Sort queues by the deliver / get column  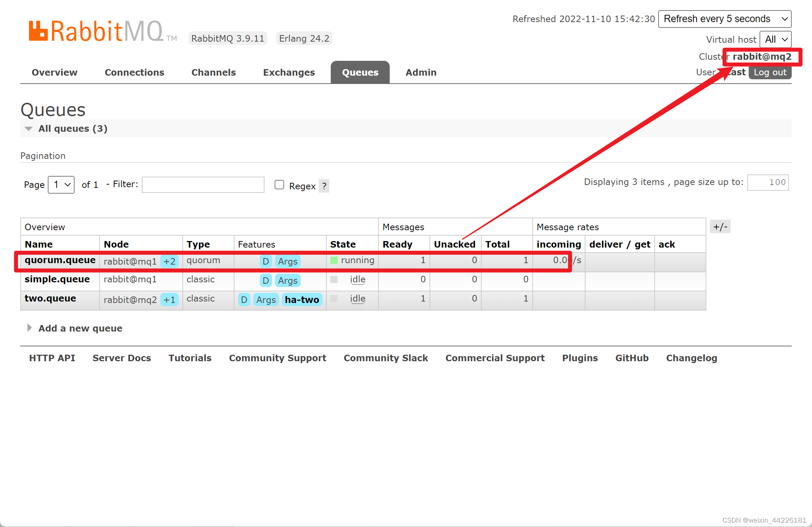click(x=620, y=244)
